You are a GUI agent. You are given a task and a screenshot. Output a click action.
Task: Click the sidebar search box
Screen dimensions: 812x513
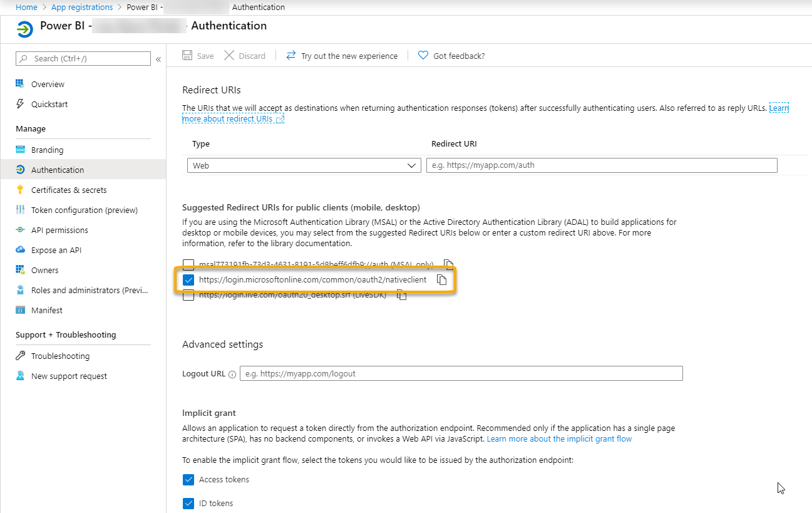tap(83, 58)
